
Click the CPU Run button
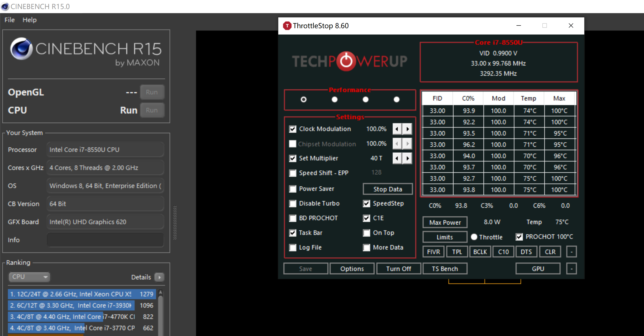[152, 110]
